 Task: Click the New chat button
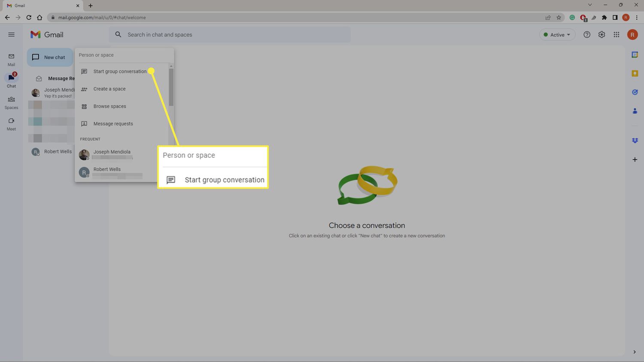click(x=50, y=57)
